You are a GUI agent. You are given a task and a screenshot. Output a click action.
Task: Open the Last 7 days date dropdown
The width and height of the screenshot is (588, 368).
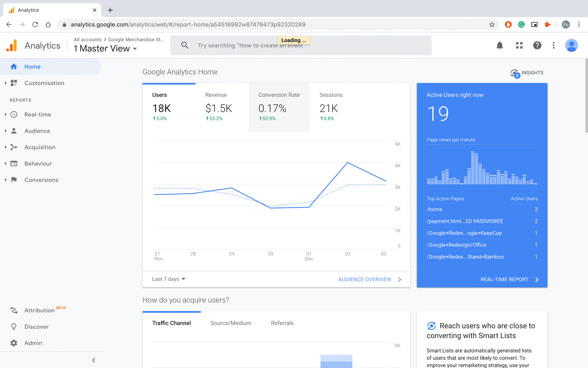pyautogui.click(x=169, y=279)
